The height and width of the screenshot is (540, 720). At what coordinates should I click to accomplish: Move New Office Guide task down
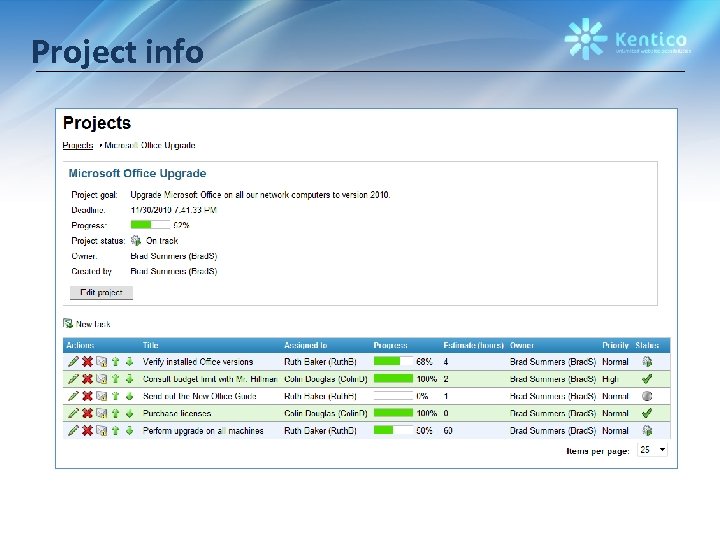pos(129,396)
